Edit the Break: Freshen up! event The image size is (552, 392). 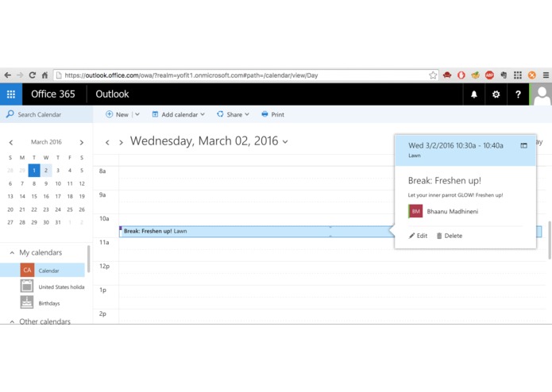(418, 236)
